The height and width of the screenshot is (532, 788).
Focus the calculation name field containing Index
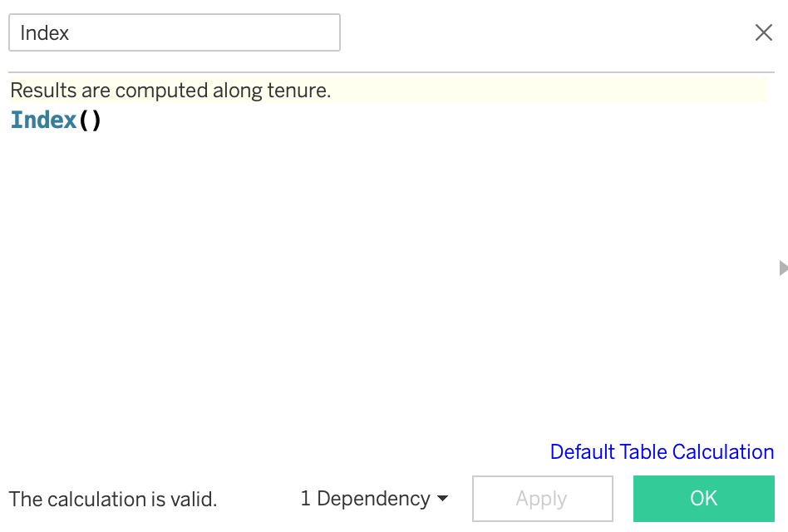(174, 33)
